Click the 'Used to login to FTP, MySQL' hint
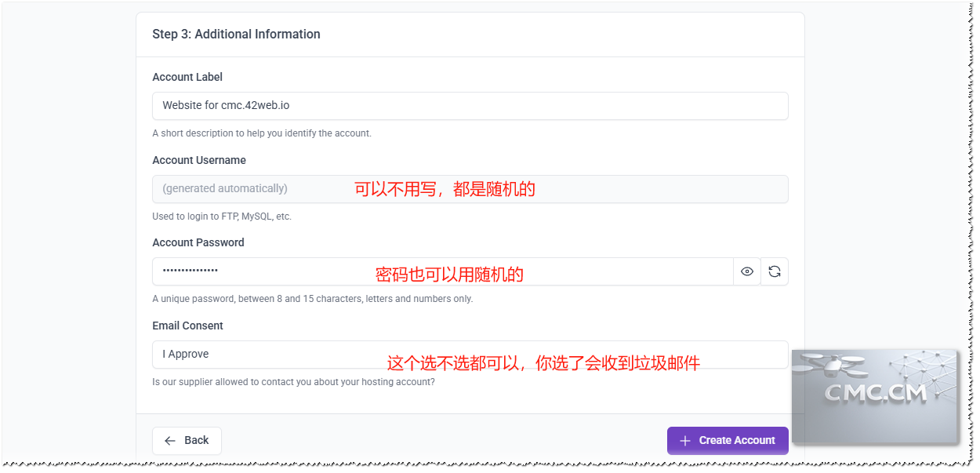This screenshot has width=980, height=473. pyautogui.click(x=222, y=216)
